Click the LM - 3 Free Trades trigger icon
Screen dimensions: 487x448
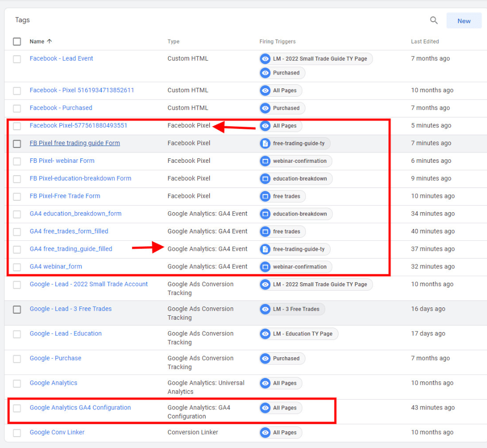coord(265,309)
